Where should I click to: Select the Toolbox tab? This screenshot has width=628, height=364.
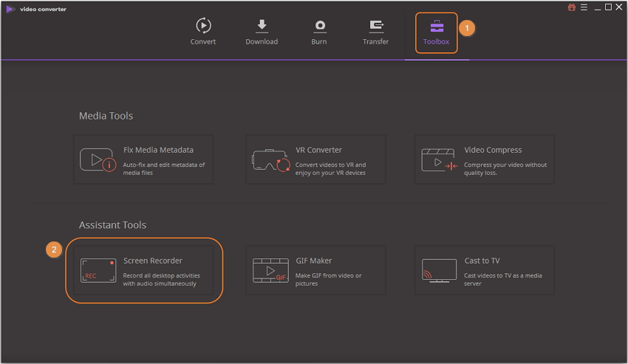tap(436, 32)
